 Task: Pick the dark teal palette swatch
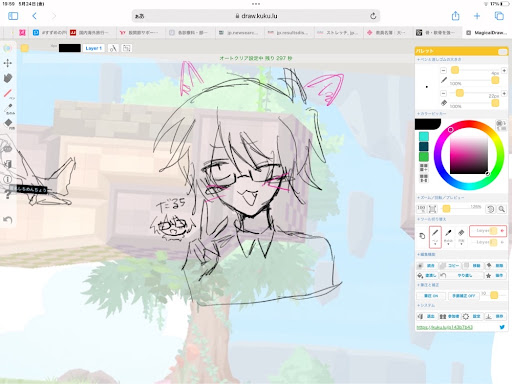[424, 146]
